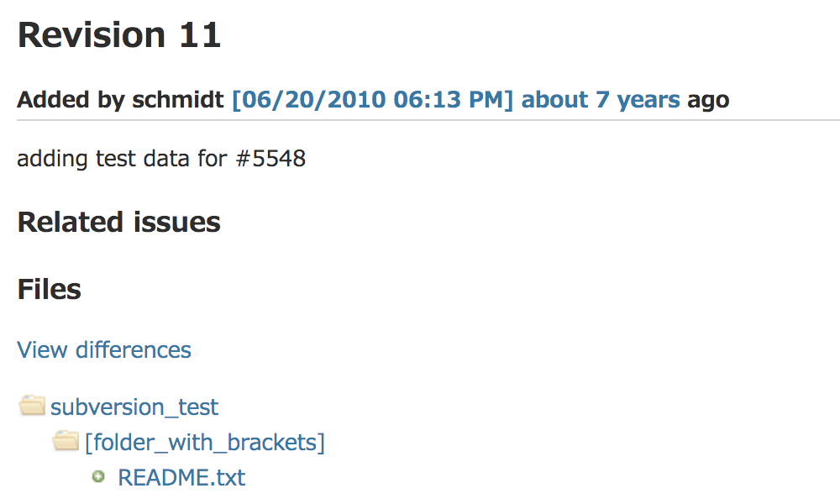
Task: Click the closing bracket of [folder_with_brackets]
Action: tap(321, 443)
